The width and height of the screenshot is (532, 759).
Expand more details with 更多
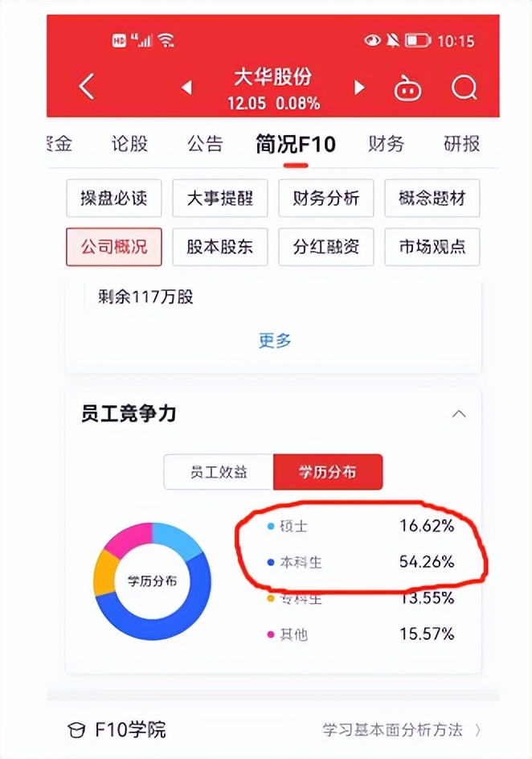[274, 340]
